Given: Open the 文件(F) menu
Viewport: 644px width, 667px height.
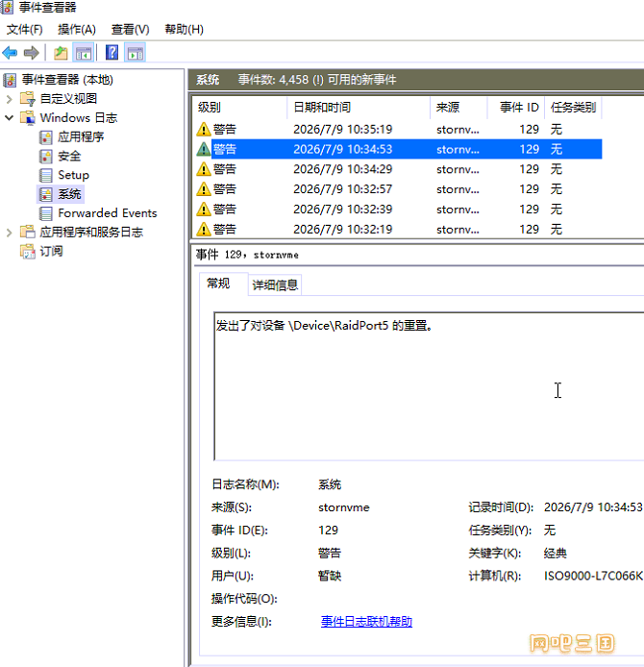Looking at the screenshot, I should 25,30.
